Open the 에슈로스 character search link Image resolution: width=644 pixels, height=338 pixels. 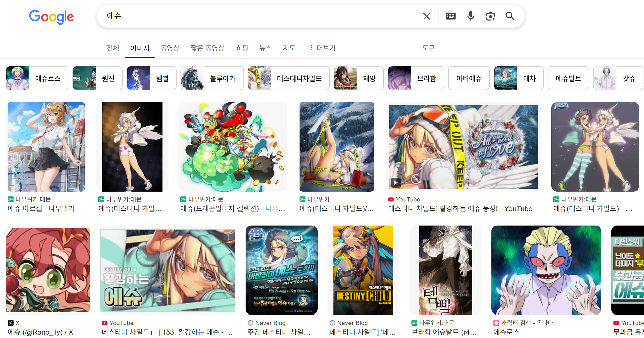pyautogui.click(x=506, y=332)
